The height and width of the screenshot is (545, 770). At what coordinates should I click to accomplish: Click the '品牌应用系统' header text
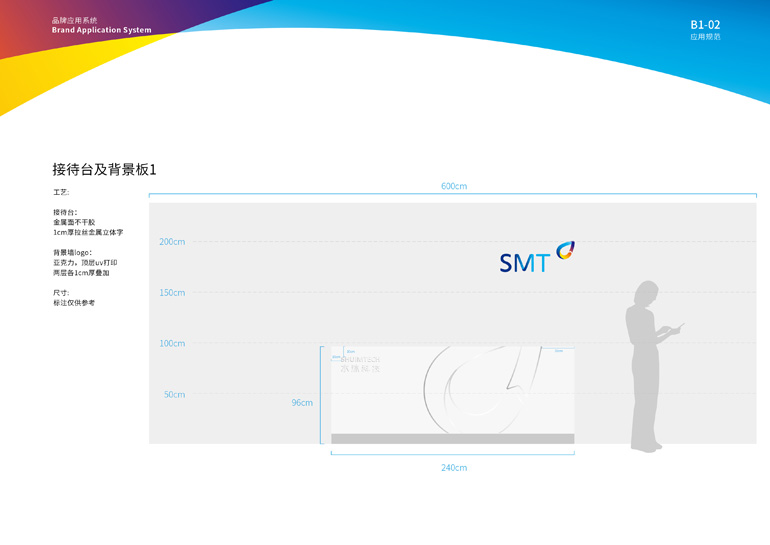75,20
